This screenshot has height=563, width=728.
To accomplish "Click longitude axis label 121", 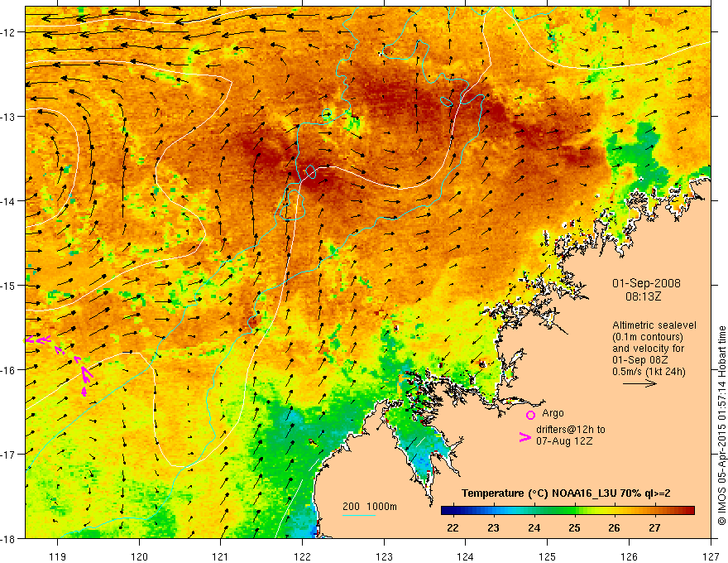I will click(x=221, y=556).
